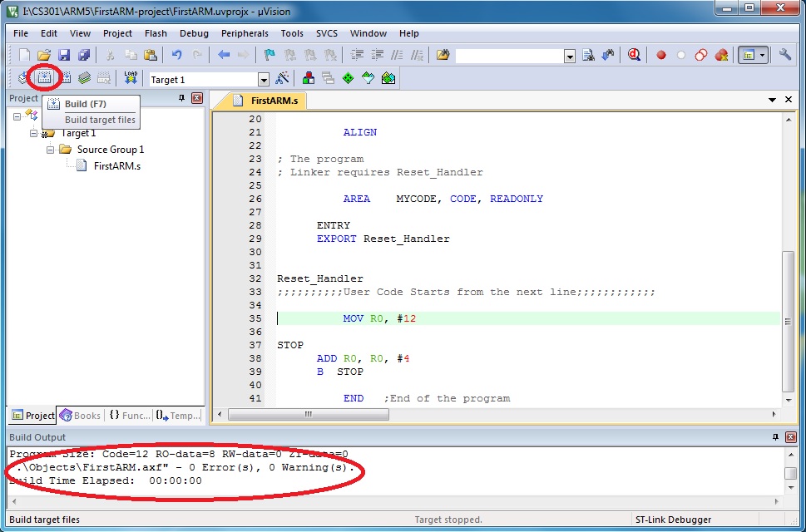Open Find in Files binoculars folder icon

pyautogui.click(x=443, y=55)
